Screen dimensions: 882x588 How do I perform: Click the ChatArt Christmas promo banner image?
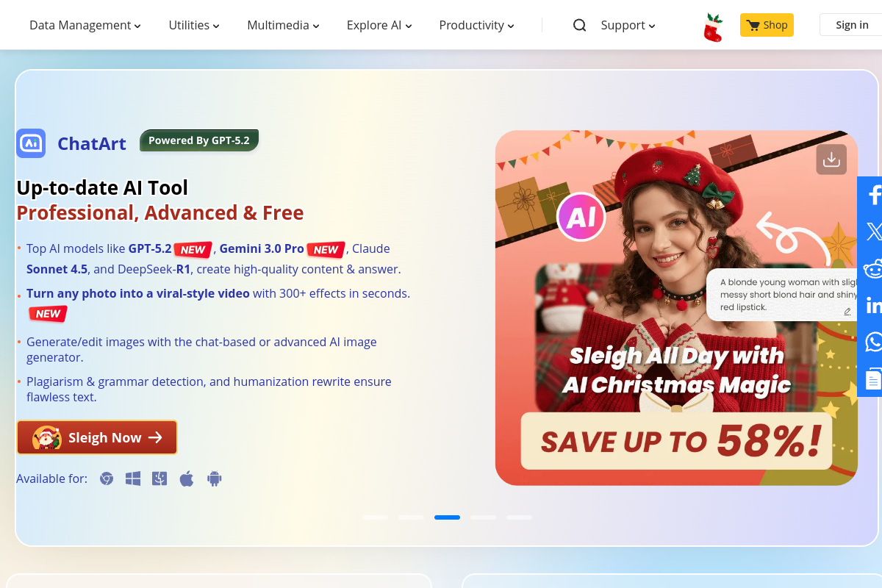tap(676, 308)
